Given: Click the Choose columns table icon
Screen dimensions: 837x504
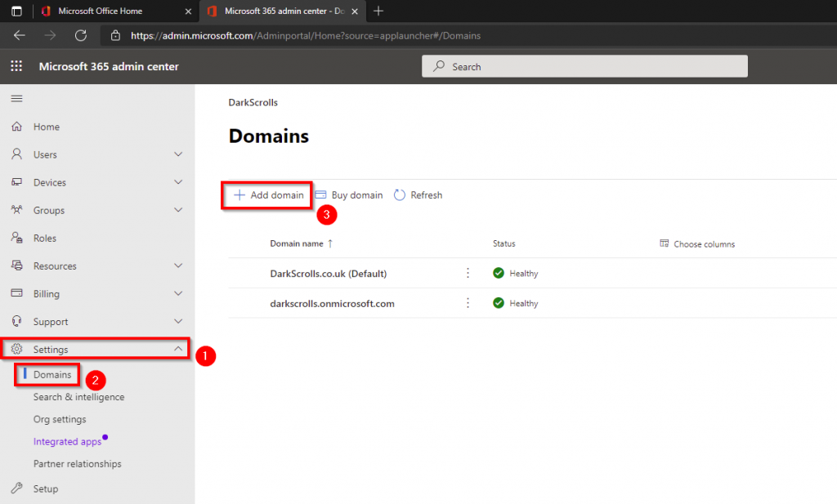Looking at the screenshot, I should [x=664, y=243].
